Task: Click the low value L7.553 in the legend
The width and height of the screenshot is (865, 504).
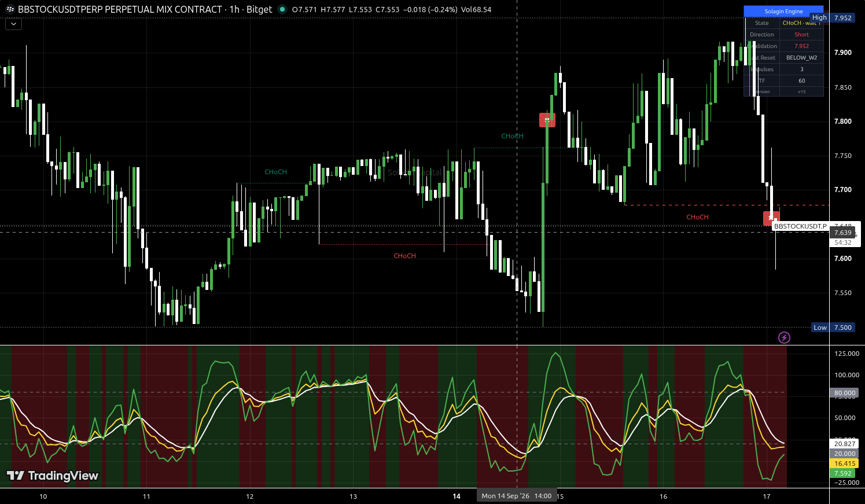Action: tap(359, 9)
